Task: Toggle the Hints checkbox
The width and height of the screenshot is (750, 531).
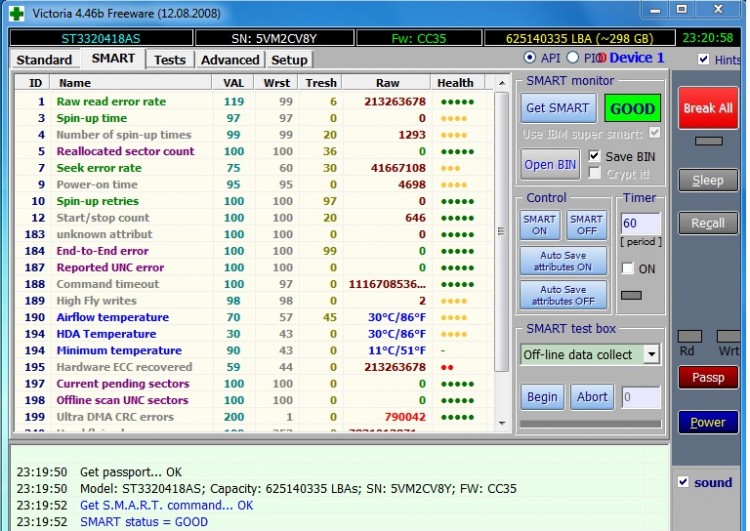Action: (703, 59)
